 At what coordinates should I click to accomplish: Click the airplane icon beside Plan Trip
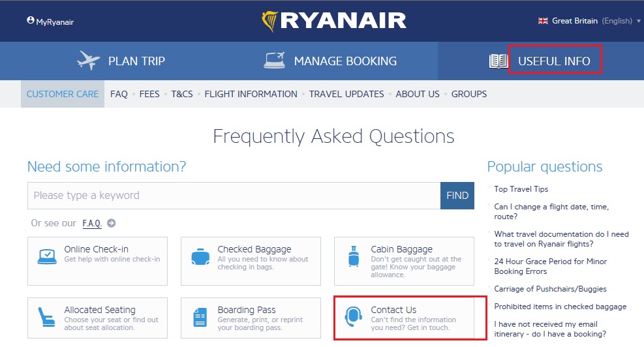pyautogui.click(x=88, y=61)
